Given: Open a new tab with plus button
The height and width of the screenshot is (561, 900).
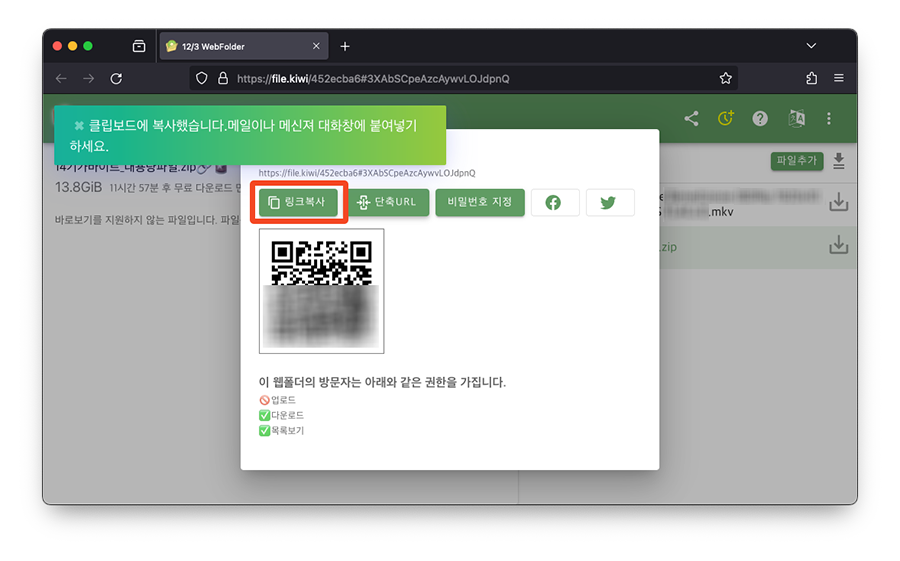Looking at the screenshot, I should tap(345, 47).
